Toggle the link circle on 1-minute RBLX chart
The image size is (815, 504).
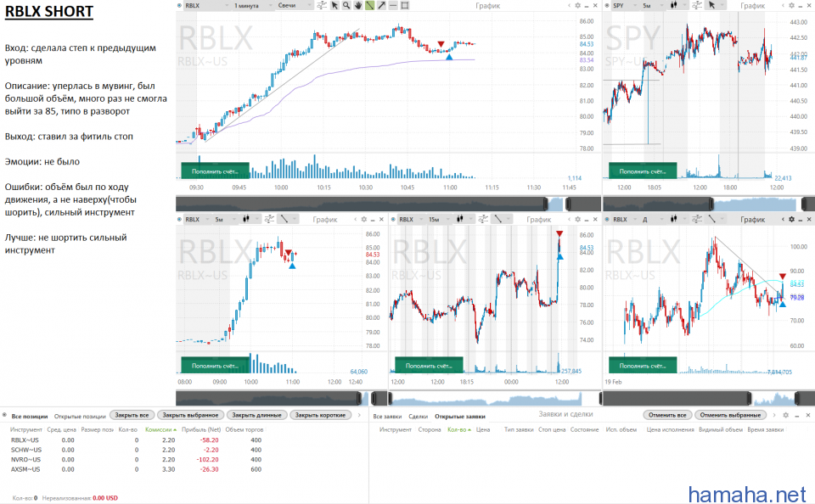[x=179, y=6]
